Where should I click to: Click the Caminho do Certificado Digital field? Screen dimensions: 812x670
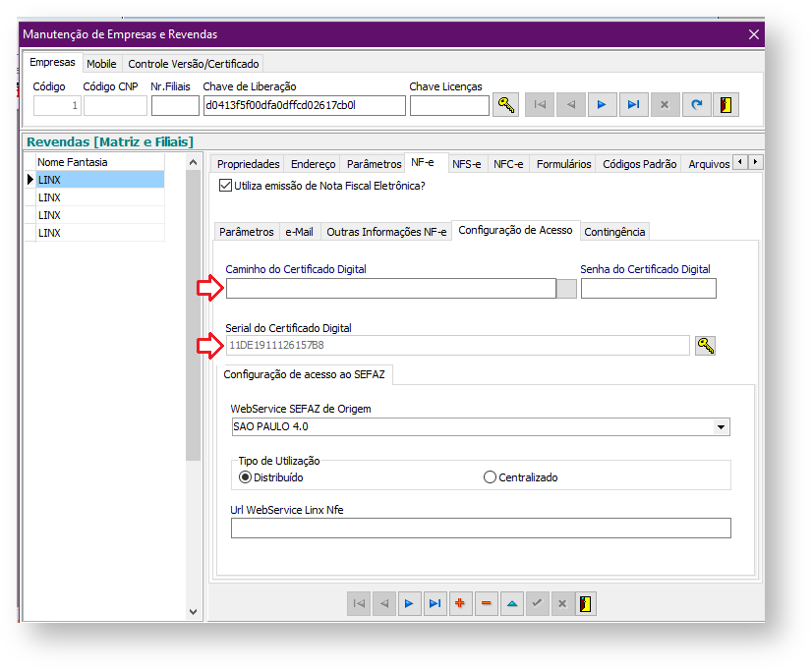pos(391,288)
